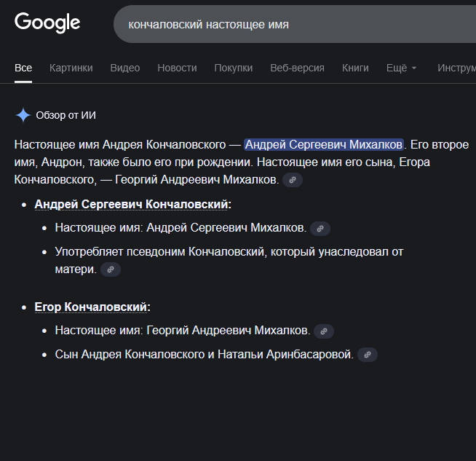Click the 'Егор Кончаловский' heading link
The image size is (476, 461).
92,307
